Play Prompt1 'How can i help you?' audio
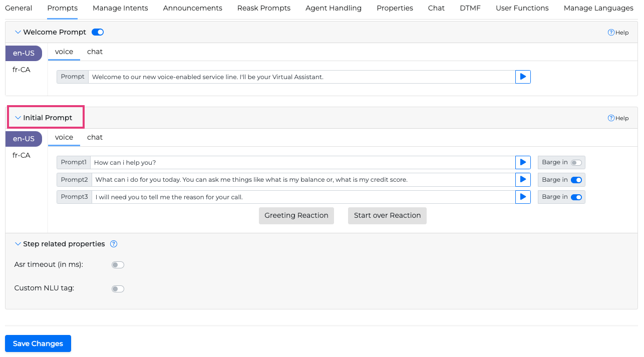The height and width of the screenshot is (357, 644). pos(523,162)
